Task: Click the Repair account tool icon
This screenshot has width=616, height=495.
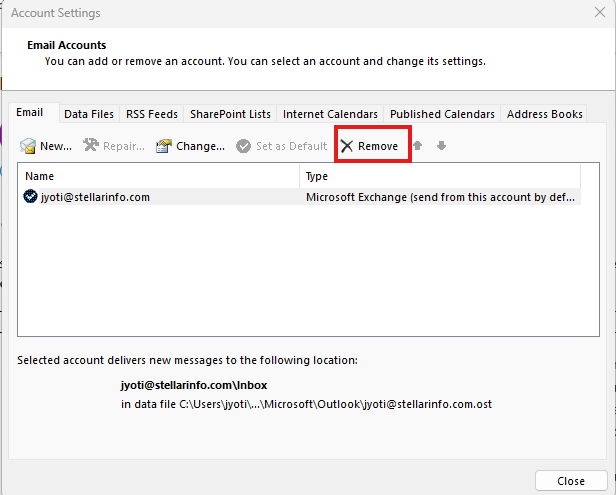Action: (x=91, y=146)
